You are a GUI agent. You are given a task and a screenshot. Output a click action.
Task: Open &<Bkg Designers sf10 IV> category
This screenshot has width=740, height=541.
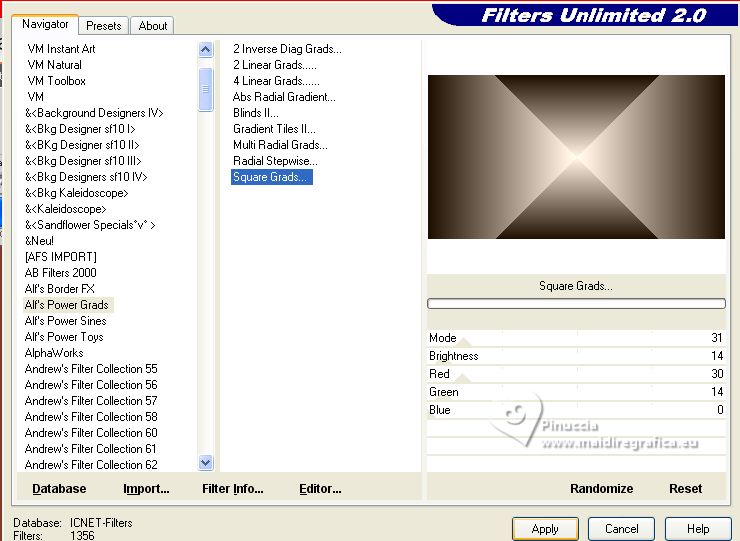point(86,178)
